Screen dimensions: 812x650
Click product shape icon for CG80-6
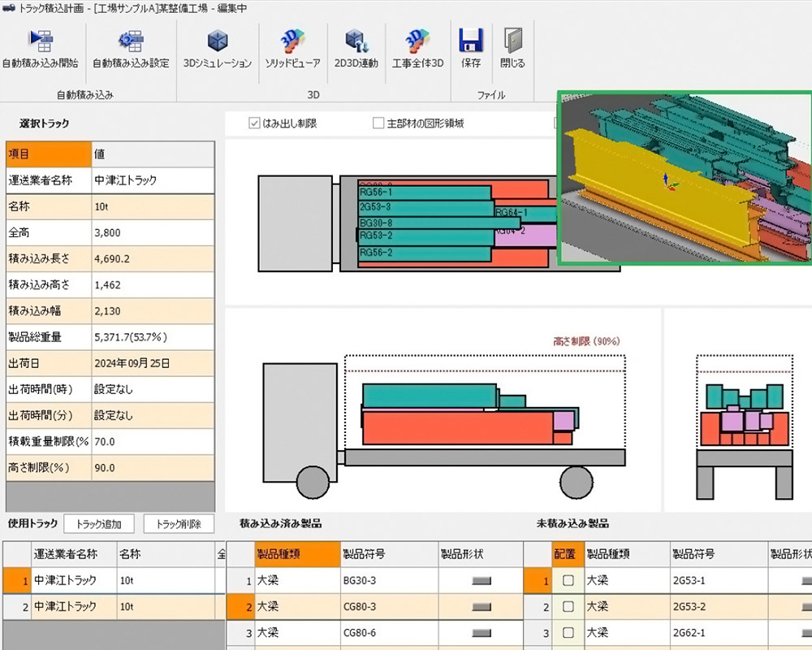[x=482, y=633]
